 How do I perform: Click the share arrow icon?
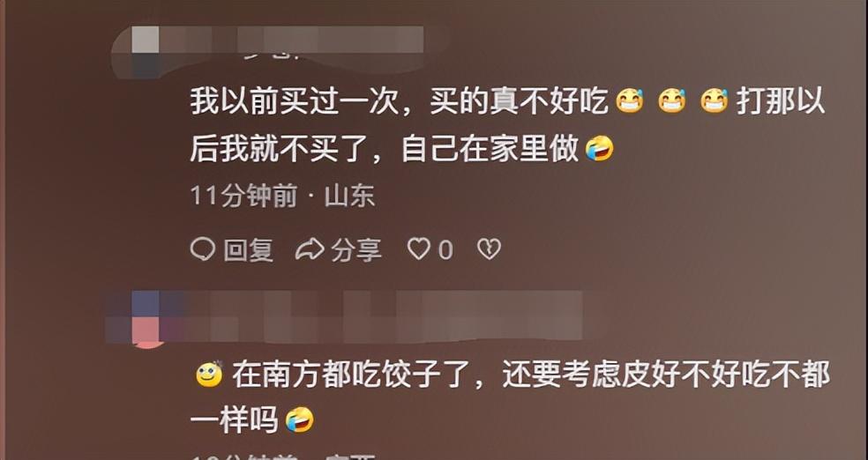310,249
